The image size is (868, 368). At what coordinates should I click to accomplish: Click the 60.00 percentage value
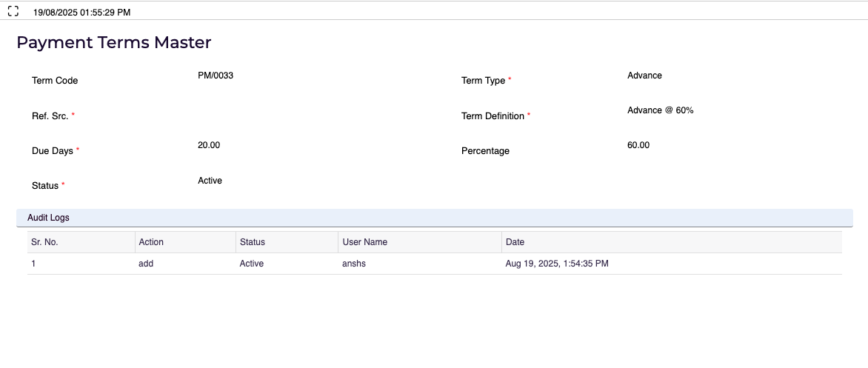point(638,145)
